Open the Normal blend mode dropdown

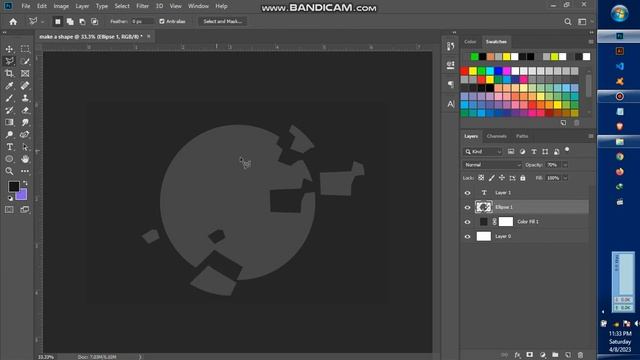492,165
